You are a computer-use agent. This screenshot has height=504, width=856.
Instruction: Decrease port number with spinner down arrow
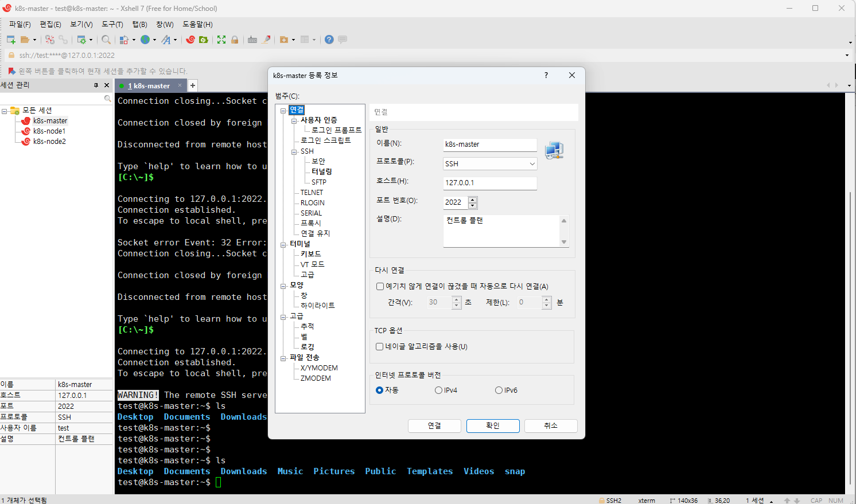(x=473, y=205)
